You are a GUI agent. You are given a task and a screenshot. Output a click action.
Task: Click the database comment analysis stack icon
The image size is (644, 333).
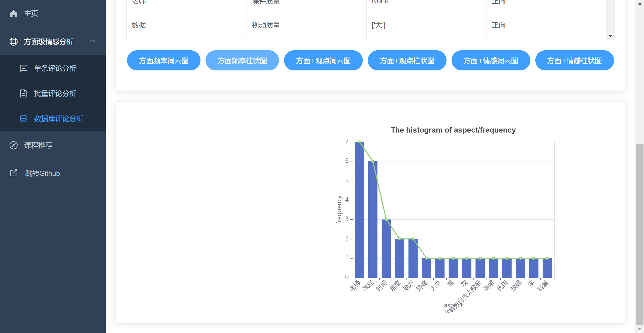(x=24, y=118)
